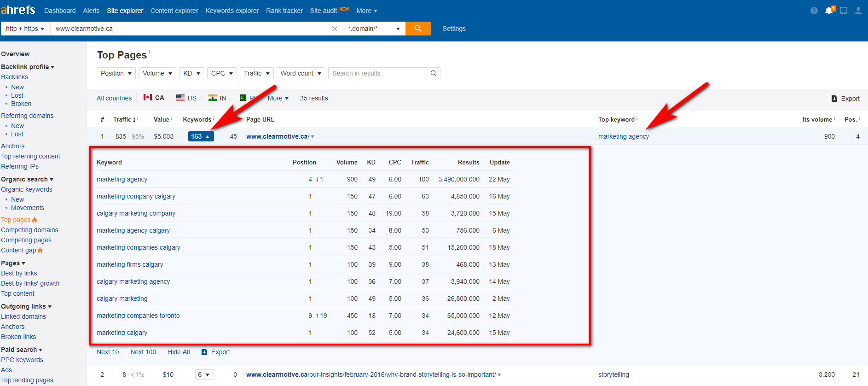
Task: Open the Position filter dropdown
Action: pyautogui.click(x=116, y=73)
